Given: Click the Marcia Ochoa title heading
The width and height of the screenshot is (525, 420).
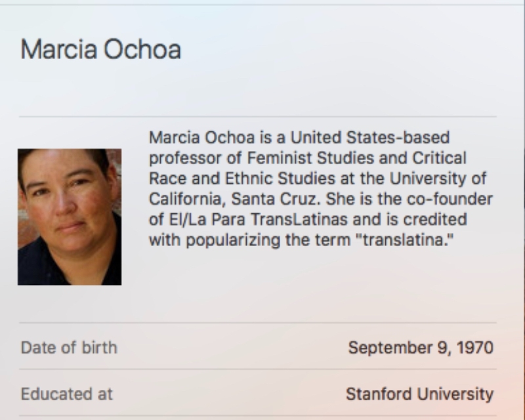Looking at the screenshot, I should click(x=101, y=50).
